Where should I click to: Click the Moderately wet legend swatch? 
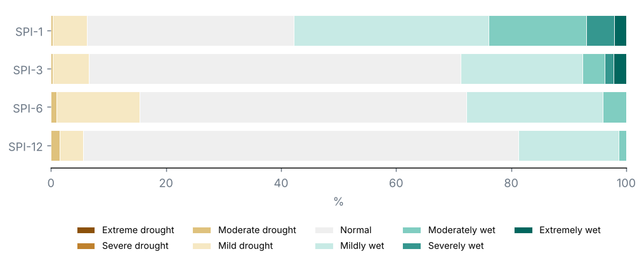pyautogui.click(x=412, y=230)
